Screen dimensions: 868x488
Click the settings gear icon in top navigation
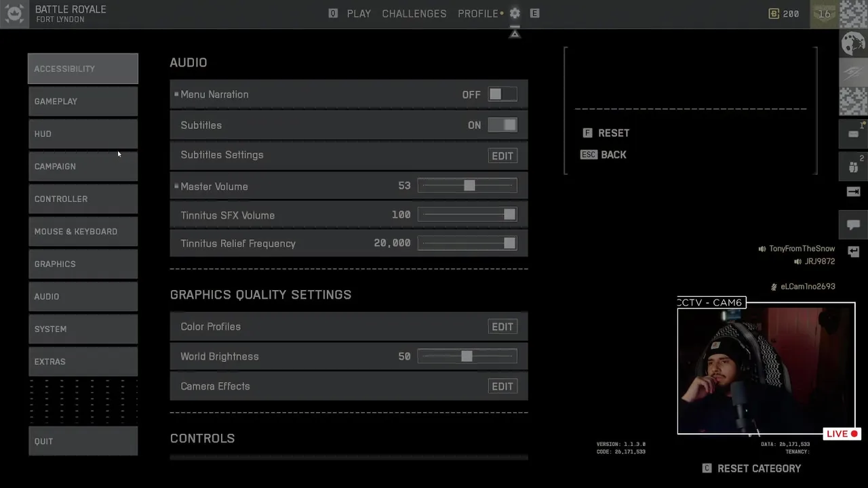tap(515, 14)
